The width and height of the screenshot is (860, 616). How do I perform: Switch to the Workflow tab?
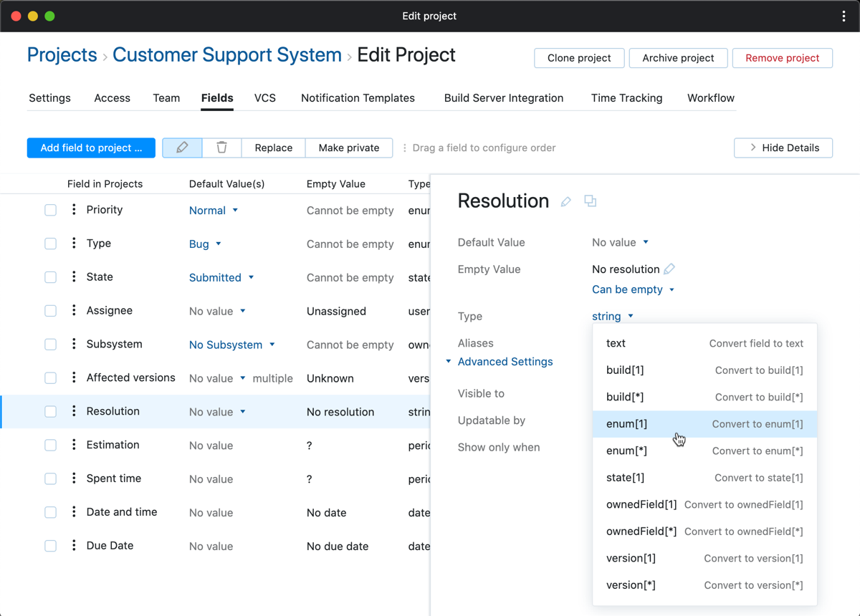point(710,98)
